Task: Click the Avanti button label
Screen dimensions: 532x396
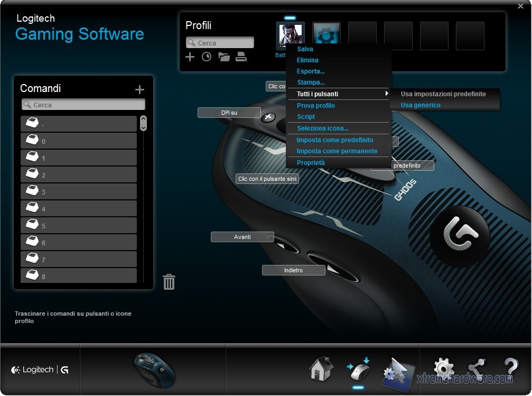Action: click(242, 237)
